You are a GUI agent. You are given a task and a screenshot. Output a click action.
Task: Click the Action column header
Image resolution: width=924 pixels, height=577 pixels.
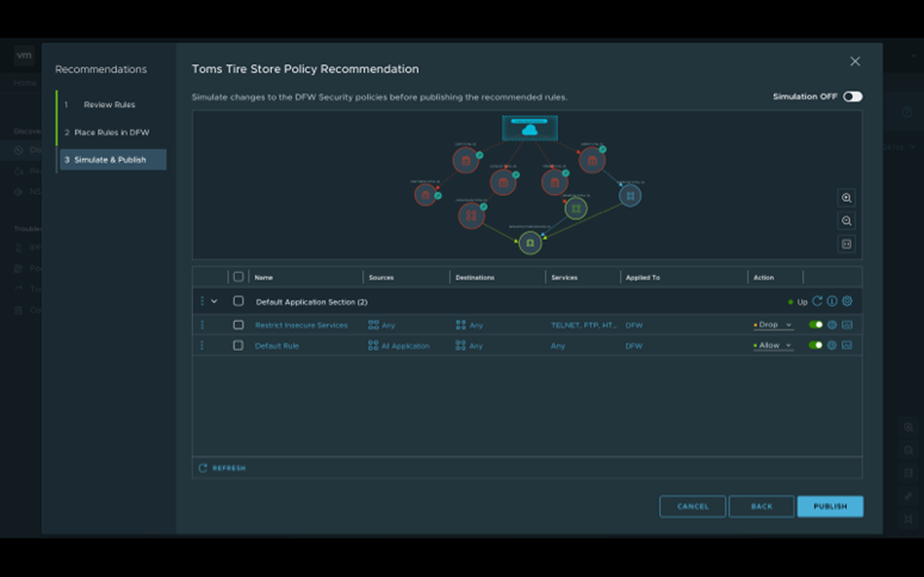(764, 278)
